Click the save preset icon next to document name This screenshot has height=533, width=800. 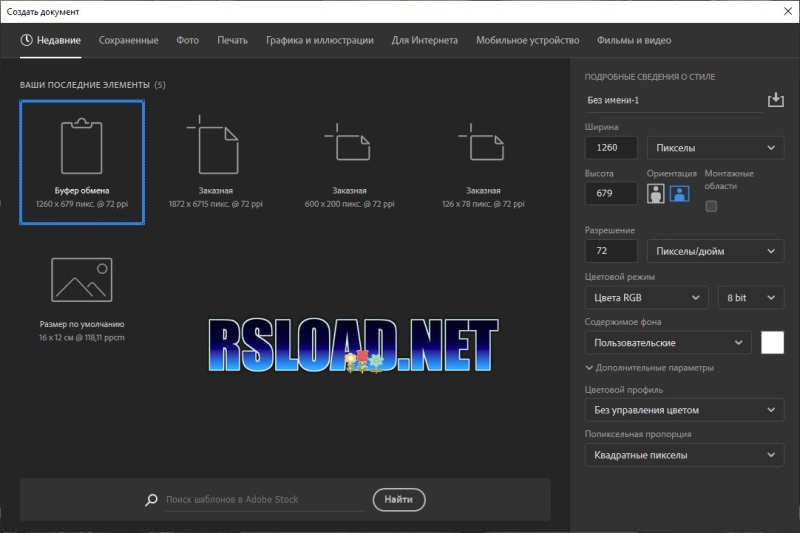(776, 99)
